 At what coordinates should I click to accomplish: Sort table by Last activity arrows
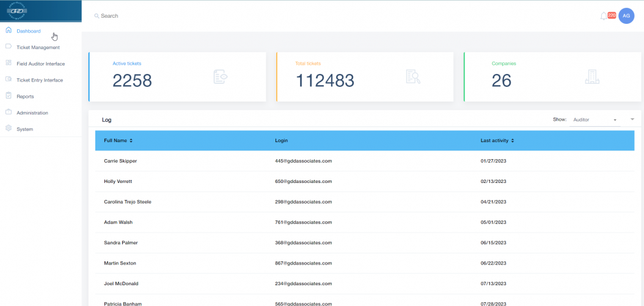point(513,141)
